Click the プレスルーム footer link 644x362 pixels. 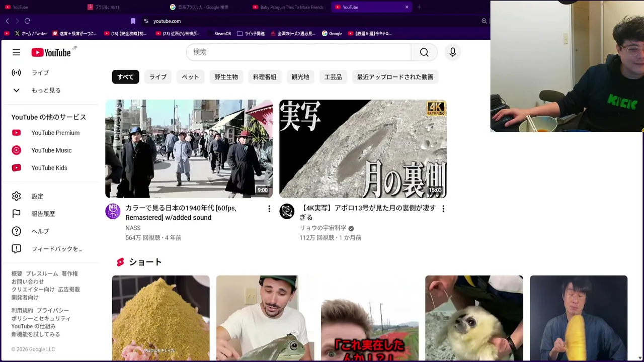[42, 274]
